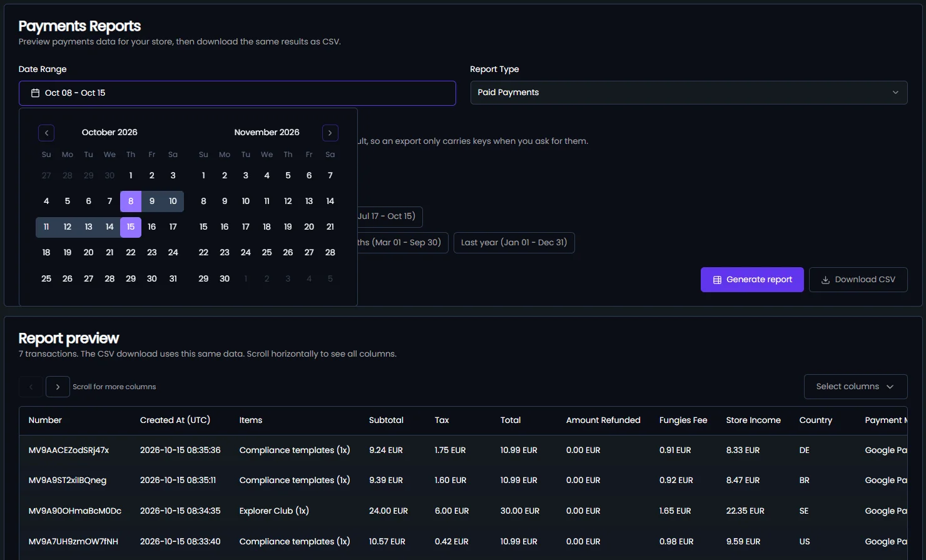Click the Amount Refunded column header

[x=603, y=420]
